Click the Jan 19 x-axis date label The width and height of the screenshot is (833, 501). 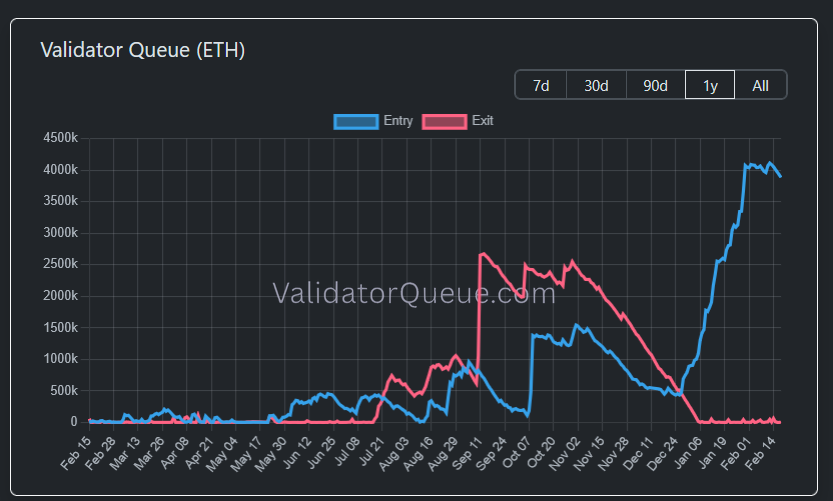712,452
